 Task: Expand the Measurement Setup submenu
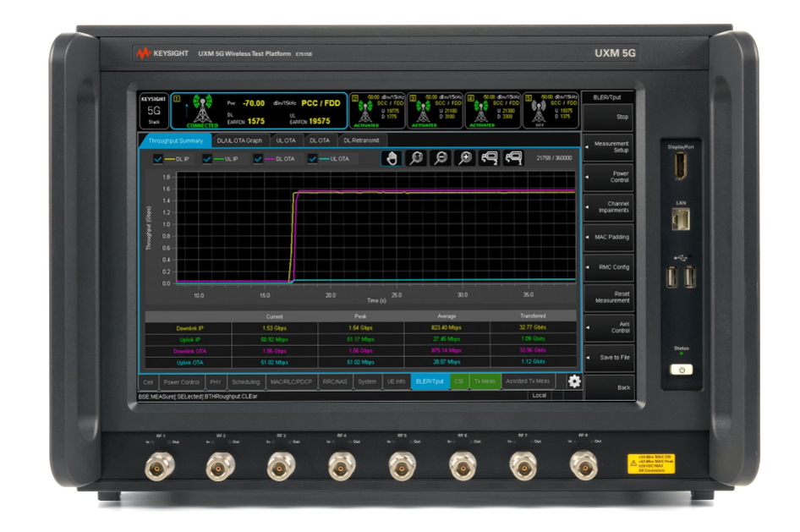[x=608, y=147]
